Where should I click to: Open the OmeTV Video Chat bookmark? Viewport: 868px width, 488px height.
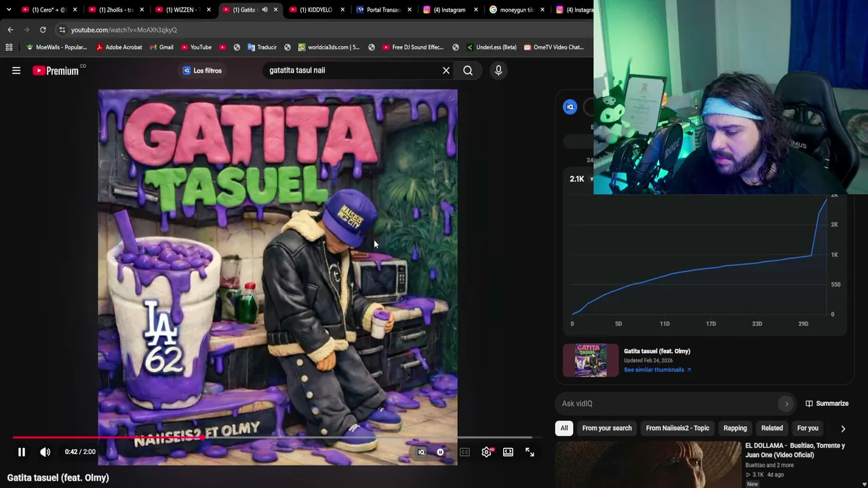[553, 47]
